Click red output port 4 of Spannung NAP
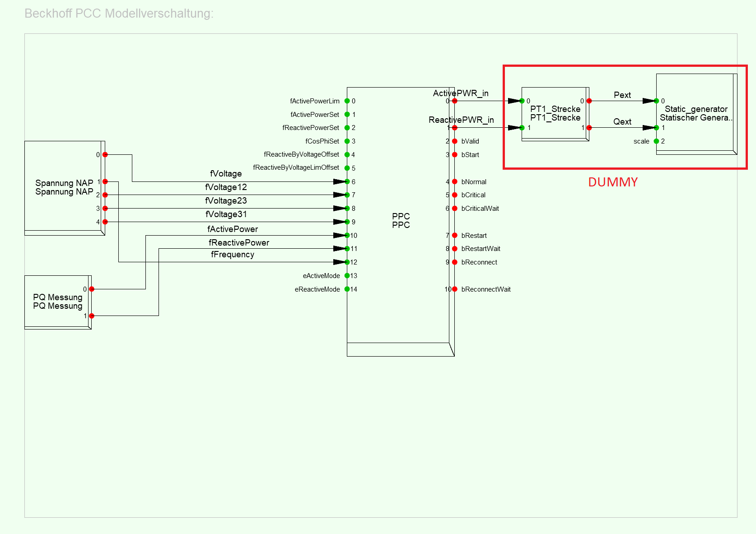The height and width of the screenshot is (534, 756). [x=105, y=222]
